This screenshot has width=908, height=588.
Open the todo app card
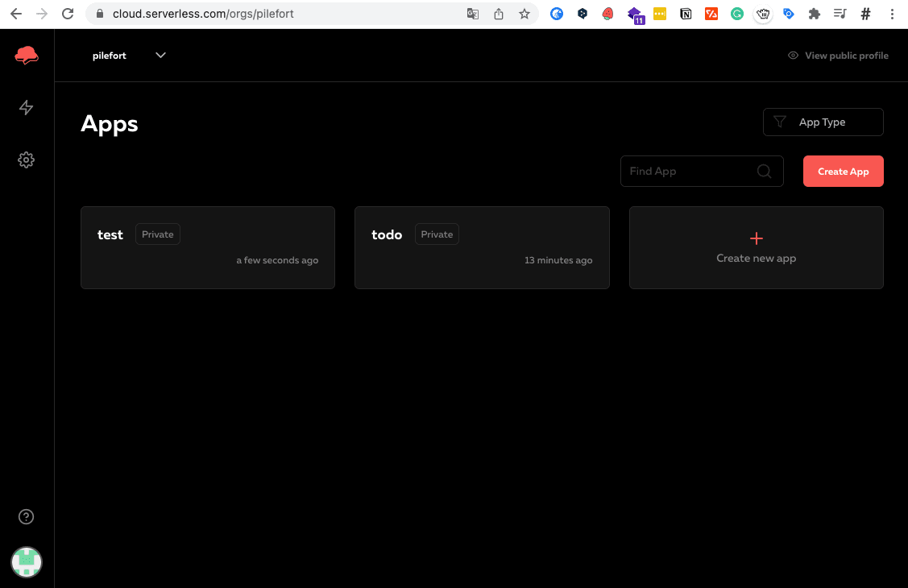click(x=481, y=247)
